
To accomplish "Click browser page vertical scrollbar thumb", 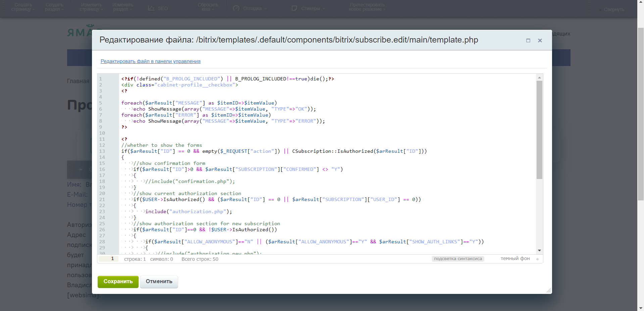I will [x=641, y=114].
